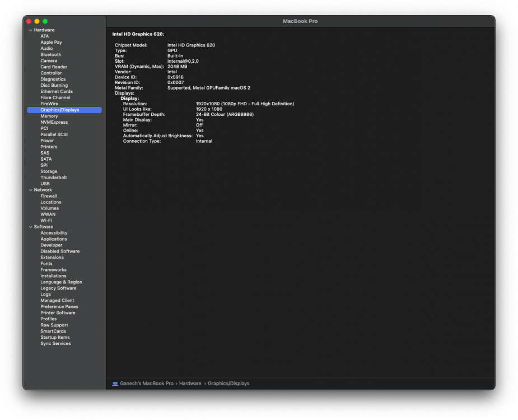Click the yellow minimize window button

[37, 21]
